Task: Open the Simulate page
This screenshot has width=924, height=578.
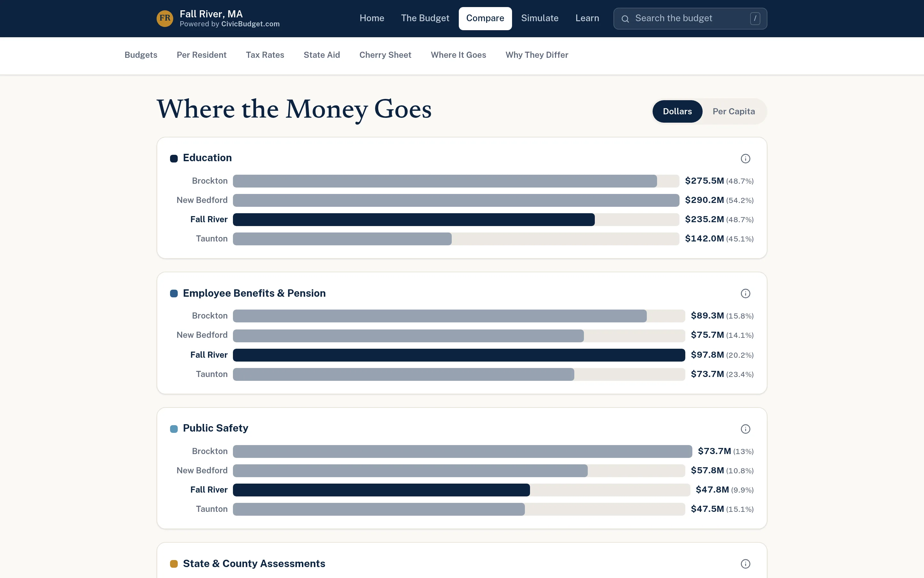Action: click(x=540, y=18)
